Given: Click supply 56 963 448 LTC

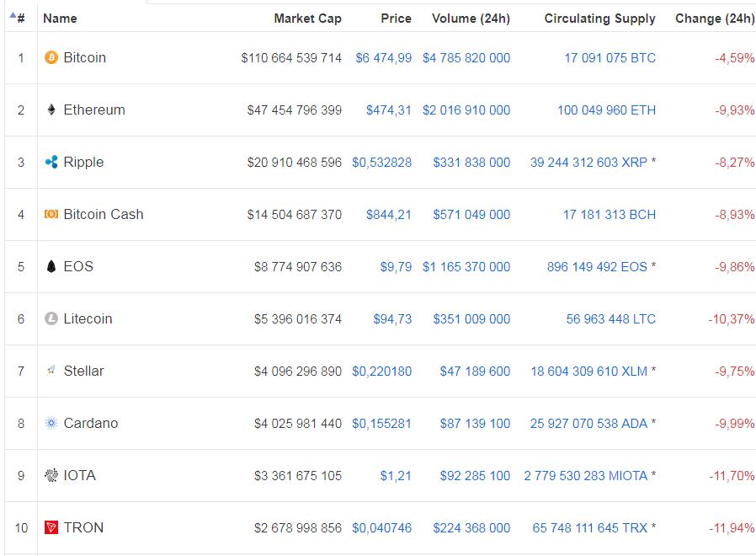Looking at the screenshot, I should (611, 319).
